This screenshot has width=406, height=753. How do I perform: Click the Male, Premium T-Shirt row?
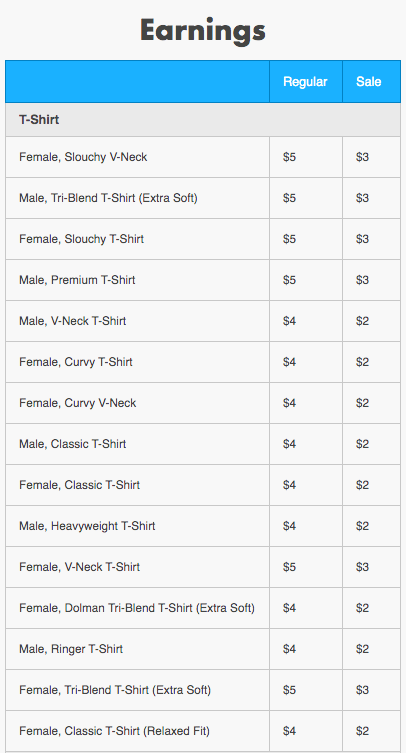click(x=203, y=280)
